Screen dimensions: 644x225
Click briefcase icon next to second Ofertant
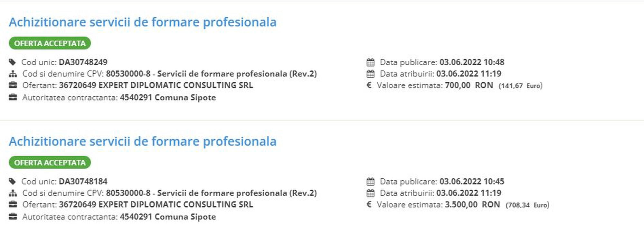(x=13, y=204)
